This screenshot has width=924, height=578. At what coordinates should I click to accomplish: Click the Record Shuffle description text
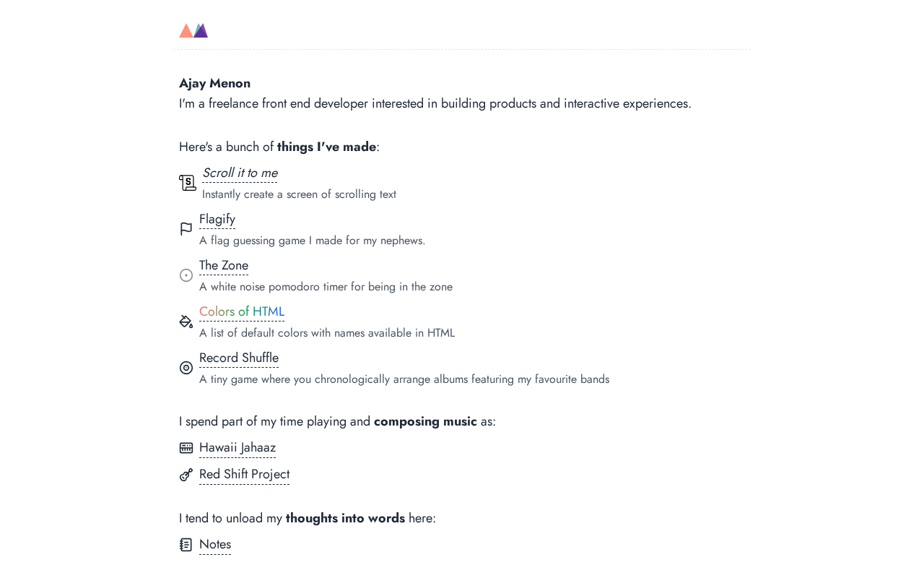[404, 379]
